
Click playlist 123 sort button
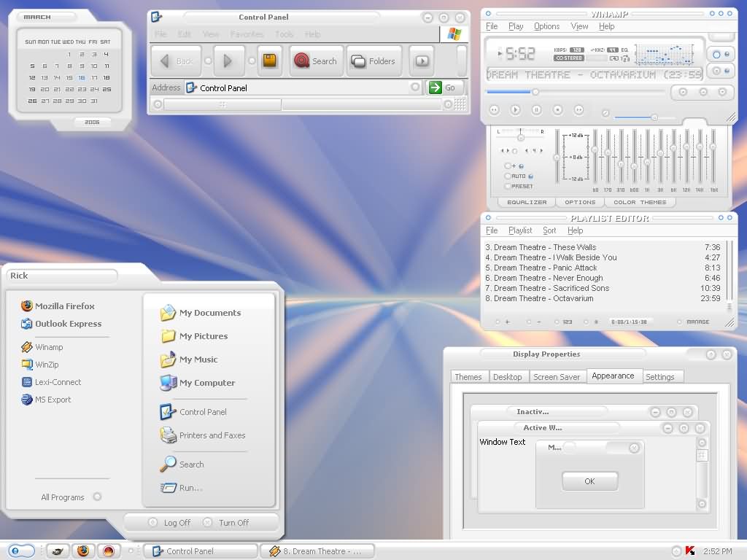[564, 322]
